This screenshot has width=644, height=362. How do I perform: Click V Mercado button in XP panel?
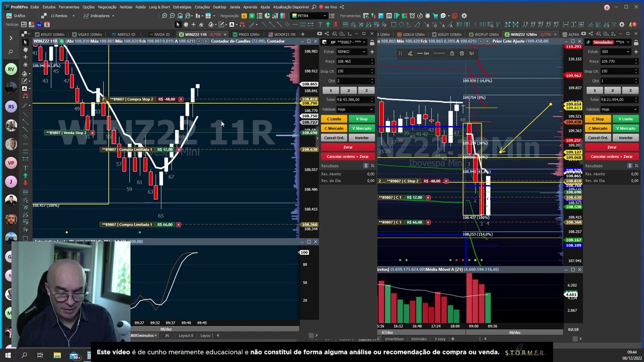(362, 128)
